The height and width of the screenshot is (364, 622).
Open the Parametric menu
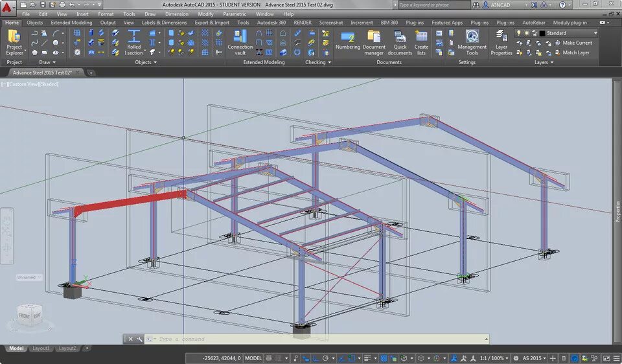(x=235, y=14)
